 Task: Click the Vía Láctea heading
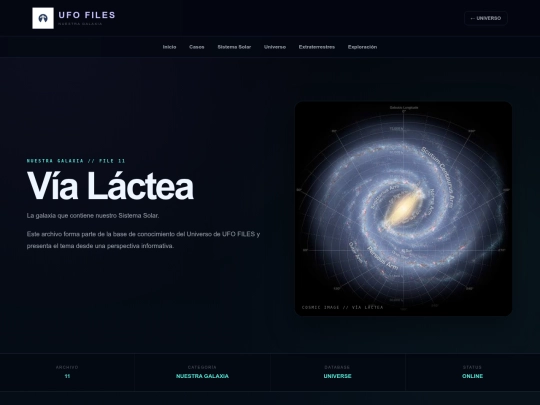click(110, 186)
